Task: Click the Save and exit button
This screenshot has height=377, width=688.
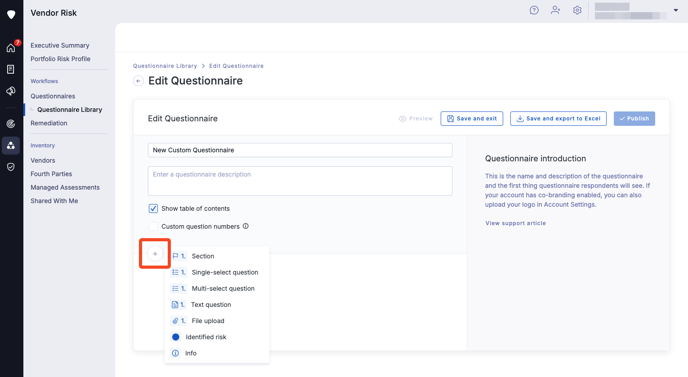Action: click(x=472, y=118)
